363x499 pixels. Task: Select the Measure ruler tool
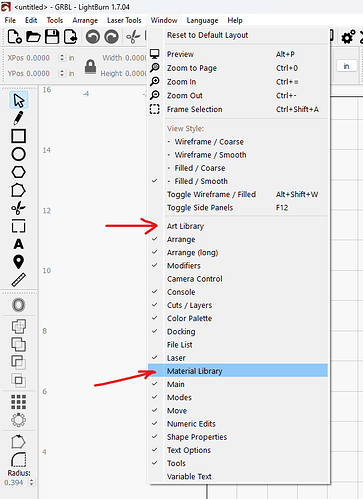pyautogui.click(x=18, y=280)
